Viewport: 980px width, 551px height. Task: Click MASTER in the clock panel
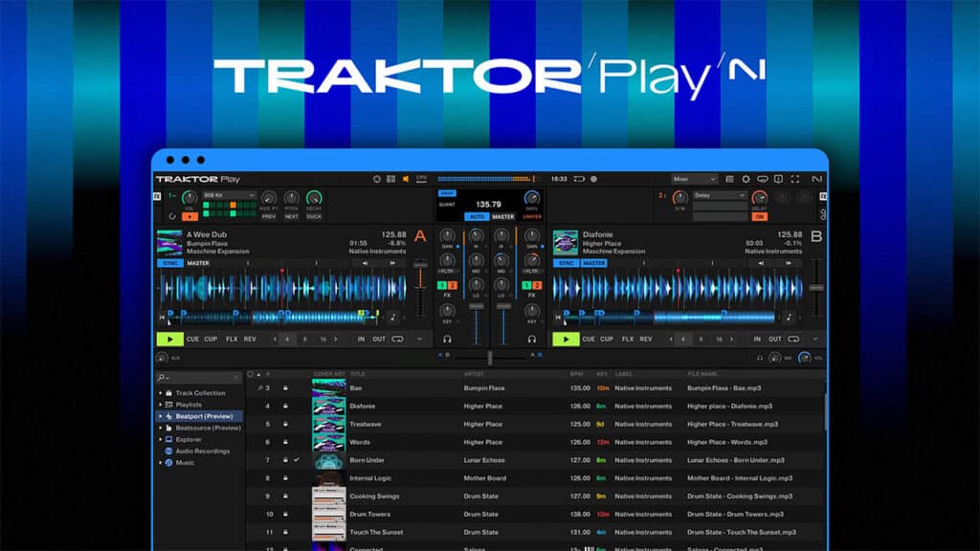pyautogui.click(x=503, y=217)
